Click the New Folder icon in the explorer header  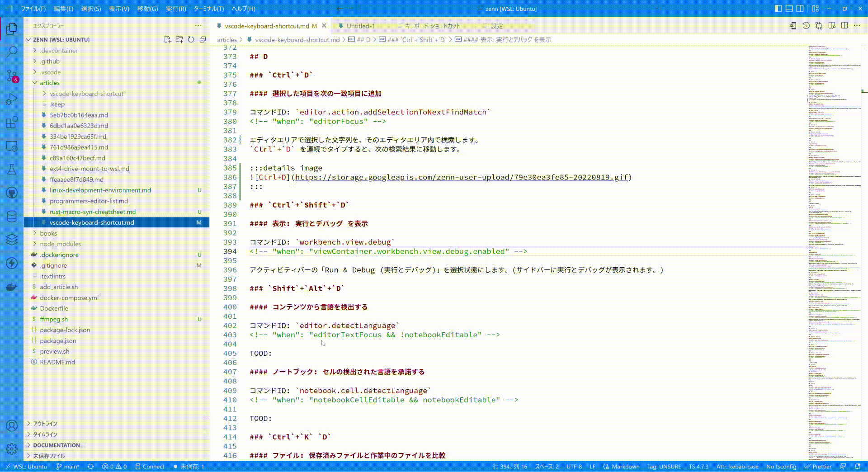click(179, 39)
